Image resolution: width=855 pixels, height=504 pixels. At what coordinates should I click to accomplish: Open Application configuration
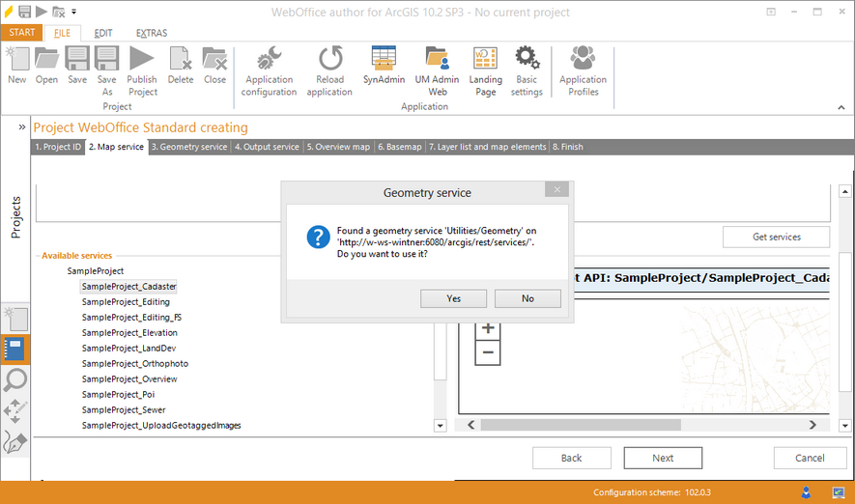[269, 71]
